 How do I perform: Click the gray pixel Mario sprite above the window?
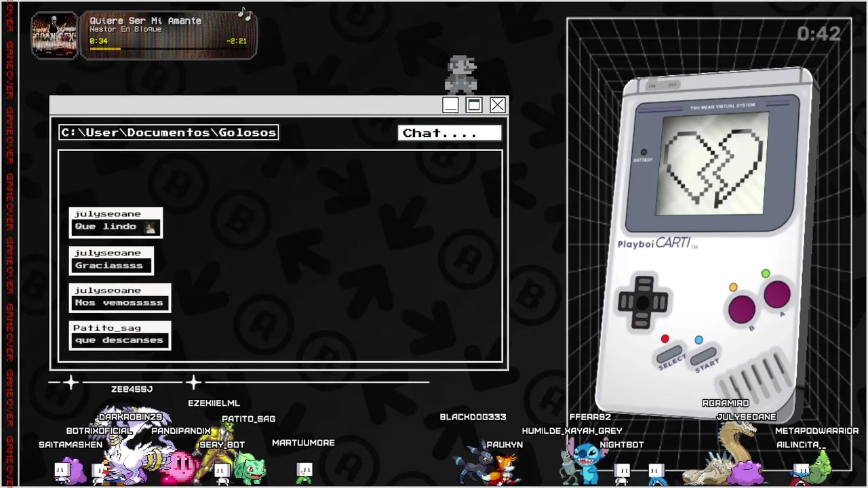coord(461,75)
